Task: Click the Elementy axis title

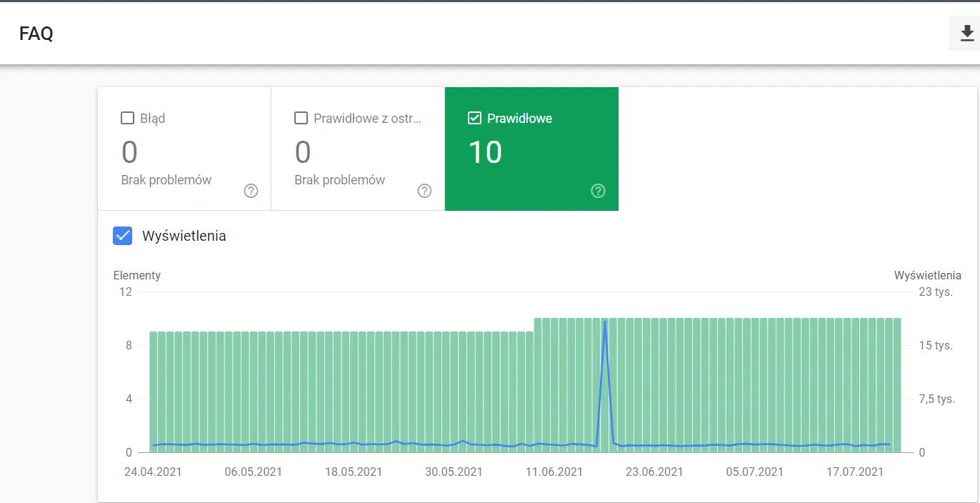Action: pyautogui.click(x=137, y=275)
